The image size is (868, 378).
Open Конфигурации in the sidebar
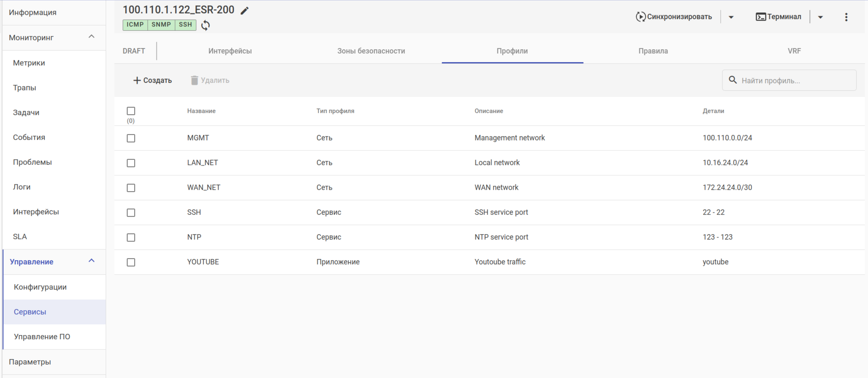pyautogui.click(x=40, y=287)
